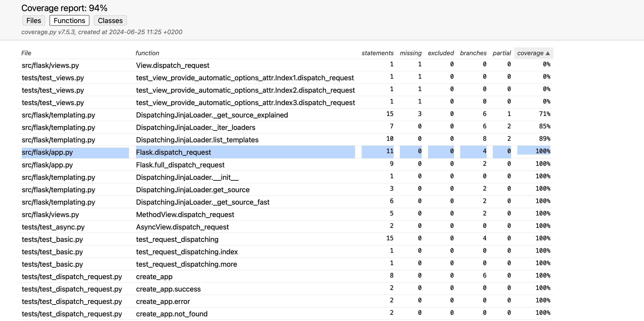Select the Functions tab
The width and height of the screenshot is (644, 321).
(x=69, y=20)
